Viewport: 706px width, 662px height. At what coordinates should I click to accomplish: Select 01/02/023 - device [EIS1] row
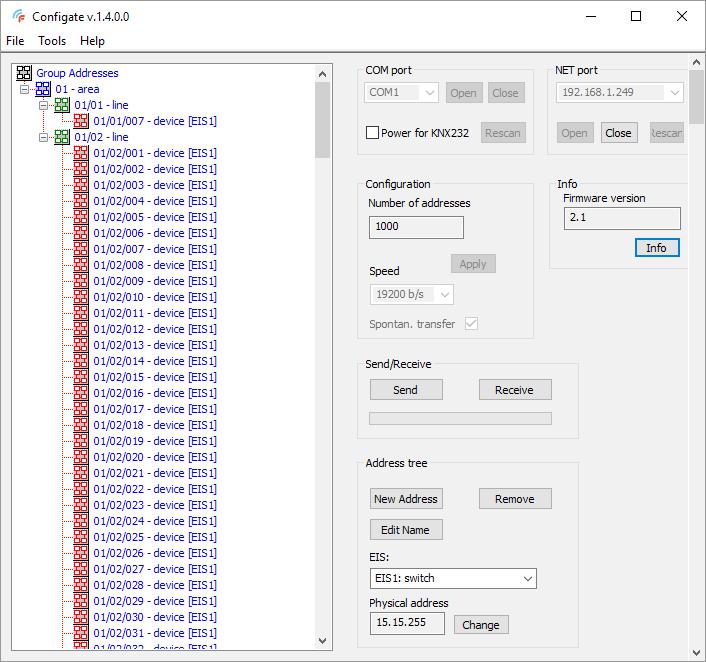point(155,505)
